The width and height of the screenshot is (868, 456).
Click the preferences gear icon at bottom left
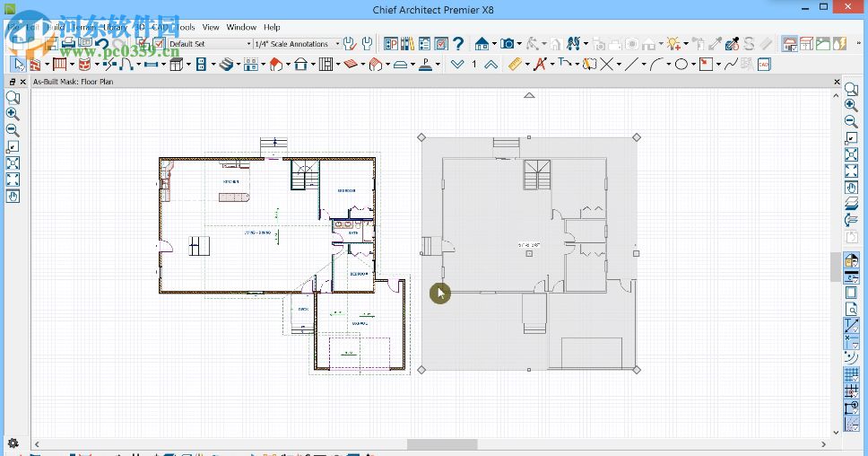tap(13, 443)
